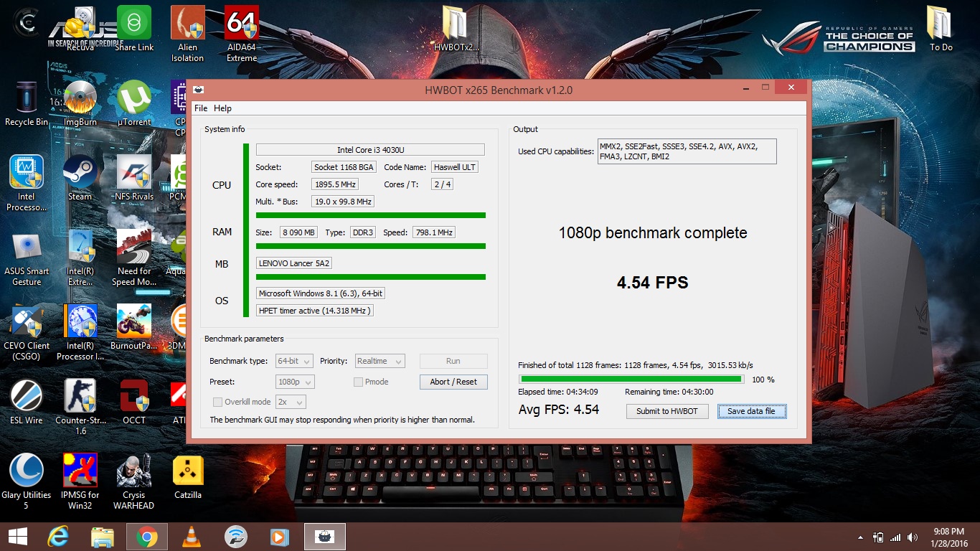Click the benchmark progress bar at 100 %
Screen dimensions: 980x551
pos(631,379)
